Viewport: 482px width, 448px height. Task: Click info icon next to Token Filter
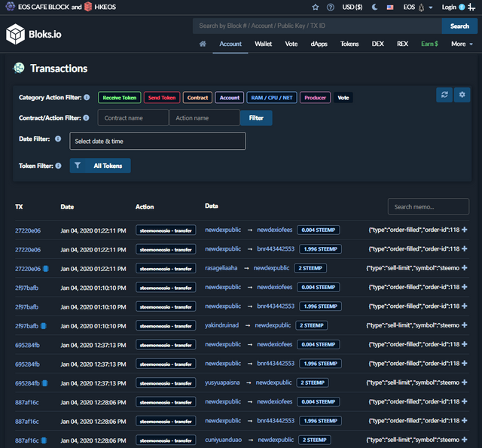pos(58,166)
